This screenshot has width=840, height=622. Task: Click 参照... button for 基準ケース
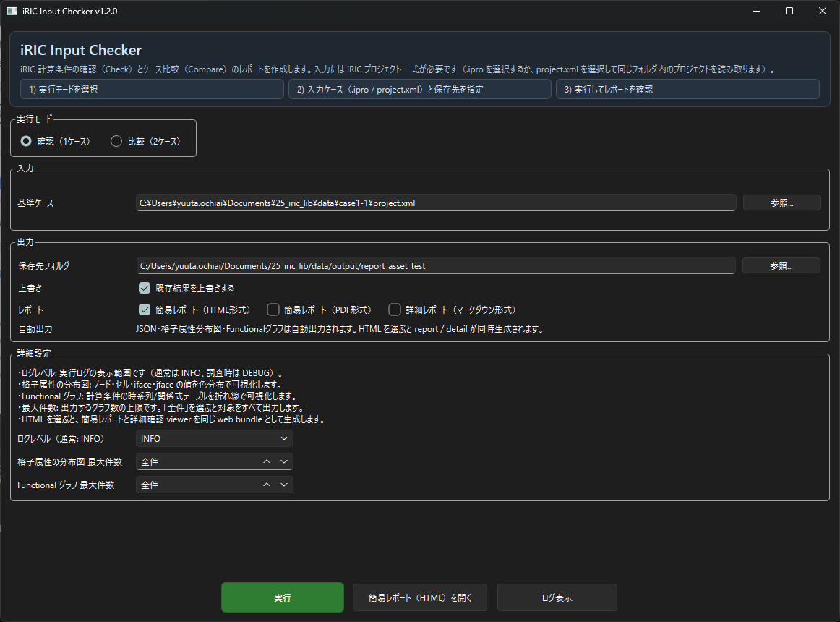[781, 203]
